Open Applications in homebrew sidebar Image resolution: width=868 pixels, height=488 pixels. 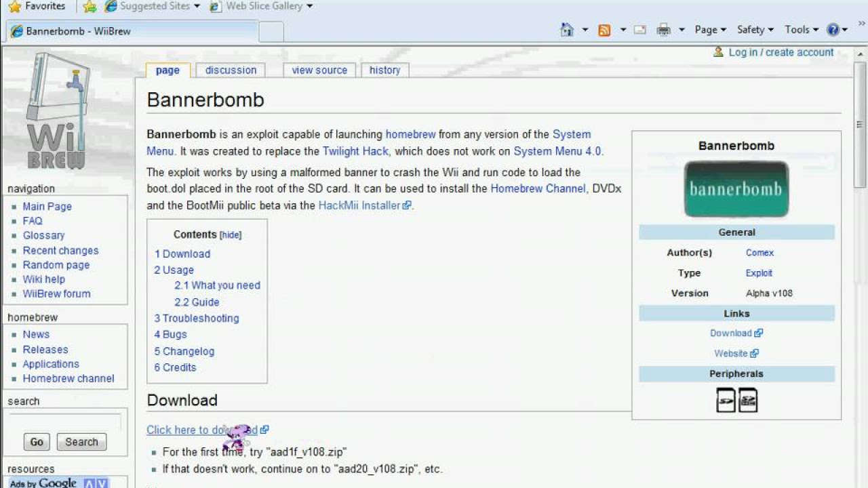tap(51, 364)
